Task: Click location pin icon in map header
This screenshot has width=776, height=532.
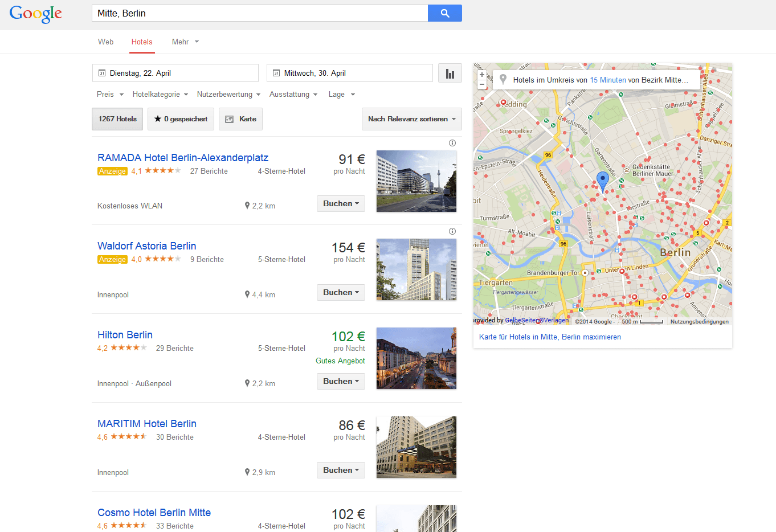Action: pyautogui.click(x=503, y=80)
